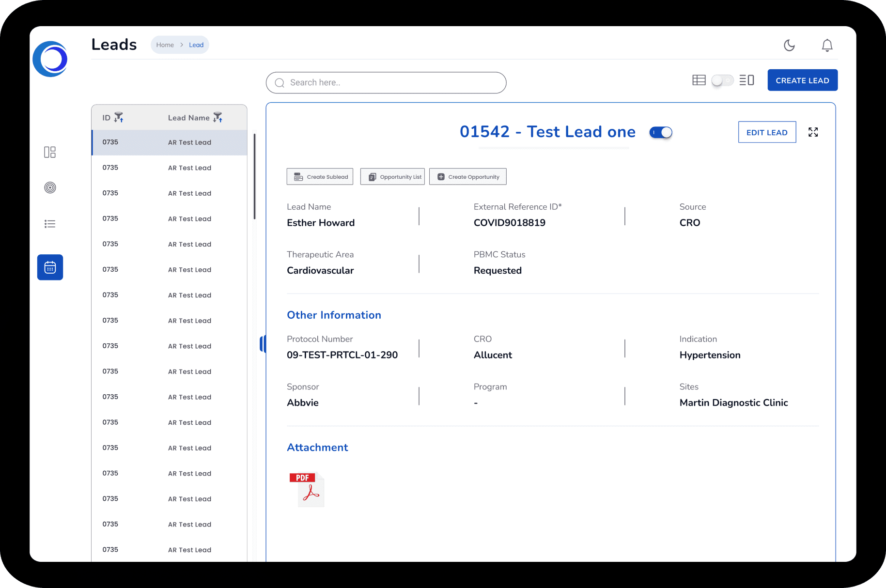This screenshot has width=886, height=588.
Task: Switch to split list-detail view
Action: tap(746, 80)
